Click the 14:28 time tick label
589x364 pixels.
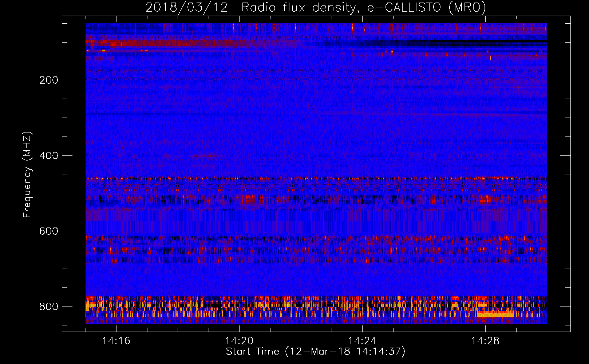(485, 341)
